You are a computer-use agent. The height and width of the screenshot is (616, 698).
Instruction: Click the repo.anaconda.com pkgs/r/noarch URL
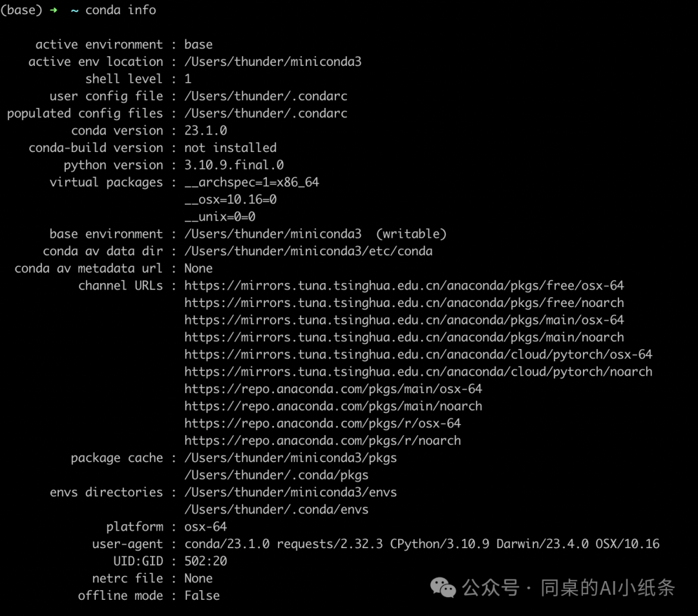click(323, 441)
